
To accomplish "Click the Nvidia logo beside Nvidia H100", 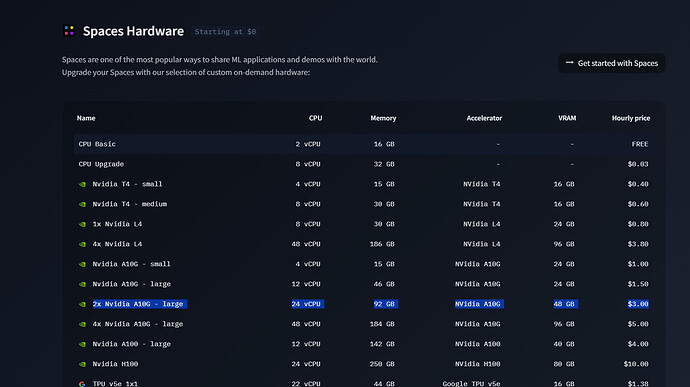I will click(82, 365).
